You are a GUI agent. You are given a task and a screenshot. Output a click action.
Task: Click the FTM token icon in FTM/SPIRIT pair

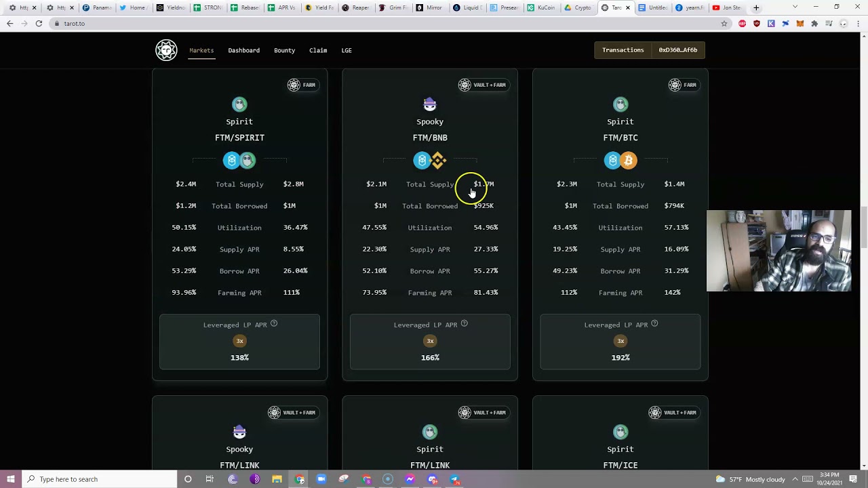pos(232,161)
